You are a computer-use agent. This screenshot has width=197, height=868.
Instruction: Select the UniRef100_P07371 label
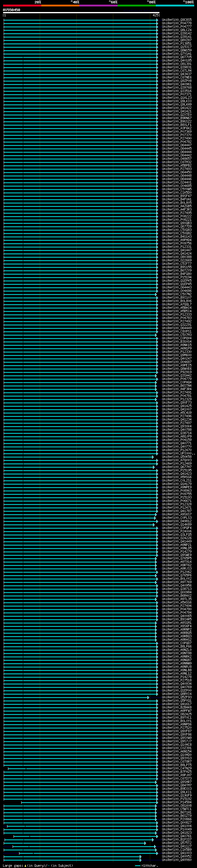176,94
